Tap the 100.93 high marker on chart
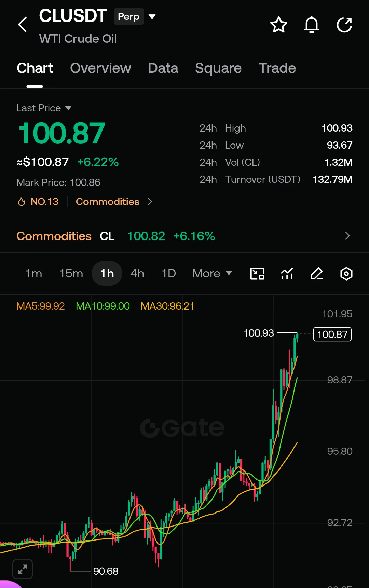369x588 pixels. [x=259, y=333]
